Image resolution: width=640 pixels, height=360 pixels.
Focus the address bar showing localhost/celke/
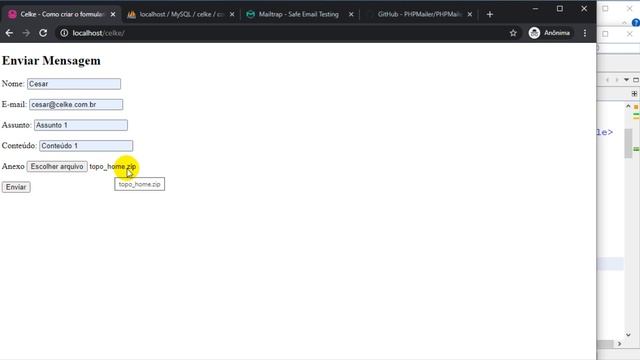click(x=286, y=33)
